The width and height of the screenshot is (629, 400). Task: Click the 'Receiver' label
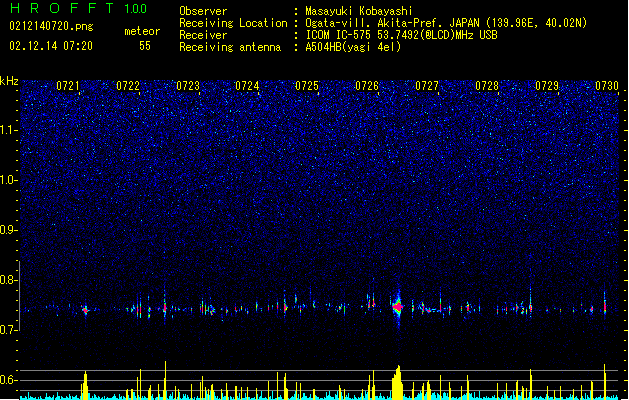203,35
